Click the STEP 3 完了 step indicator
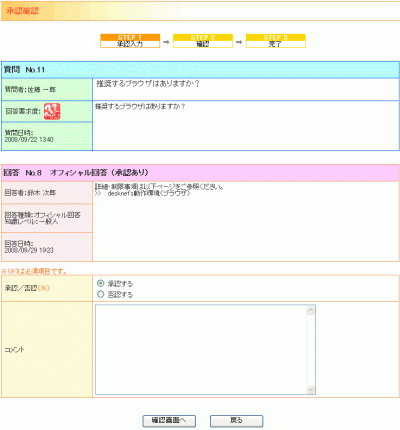Screen dimensions: 400x430 pos(275,41)
